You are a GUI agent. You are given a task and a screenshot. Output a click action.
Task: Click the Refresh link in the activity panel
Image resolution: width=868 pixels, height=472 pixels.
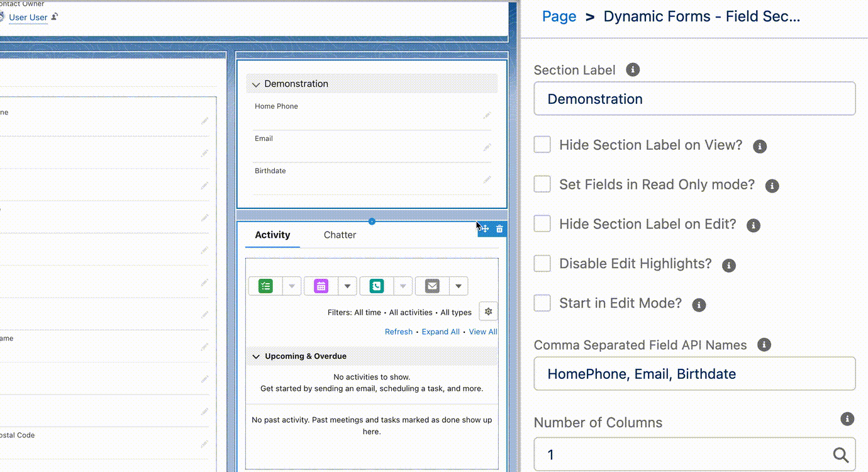(398, 332)
